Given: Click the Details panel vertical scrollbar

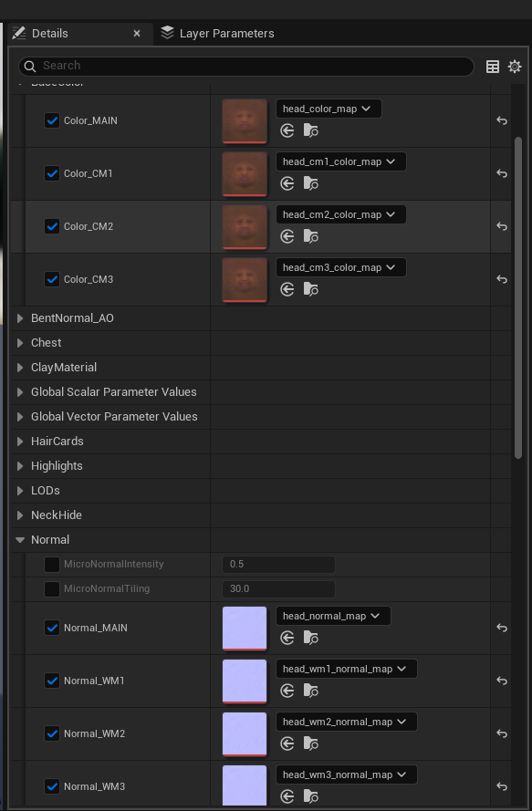Looking at the screenshot, I should (518, 297).
